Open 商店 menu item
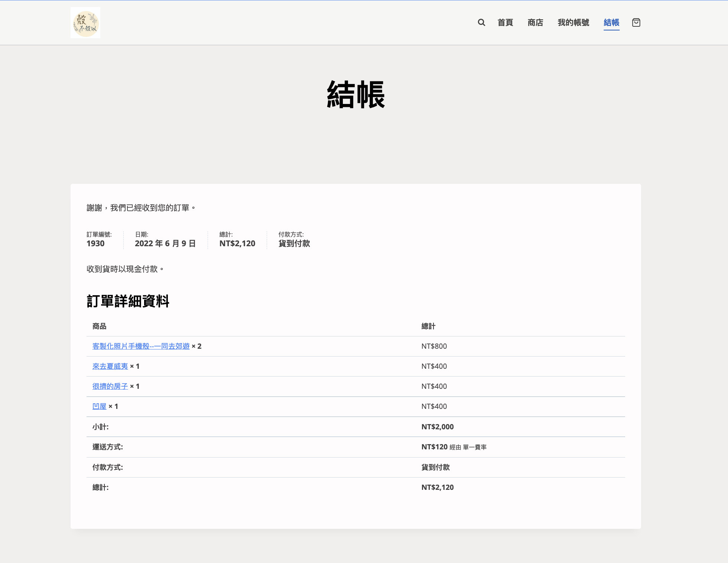 click(x=535, y=23)
